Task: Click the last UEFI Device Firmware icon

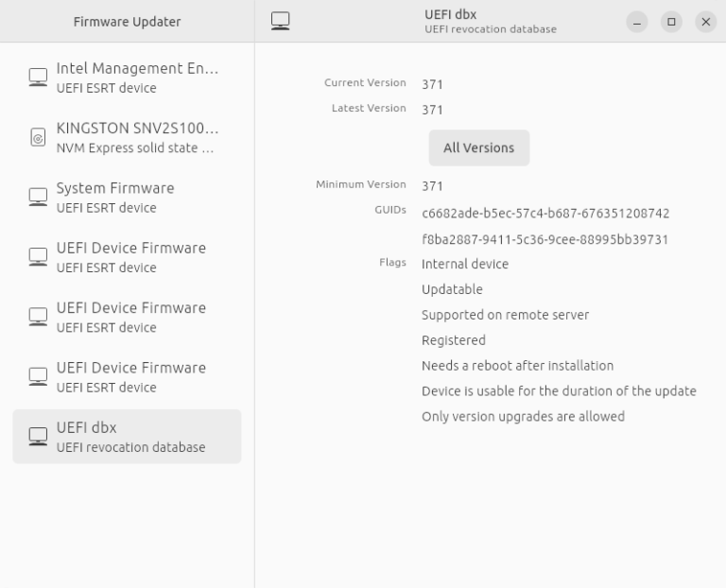Action: (x=38, y=376)
